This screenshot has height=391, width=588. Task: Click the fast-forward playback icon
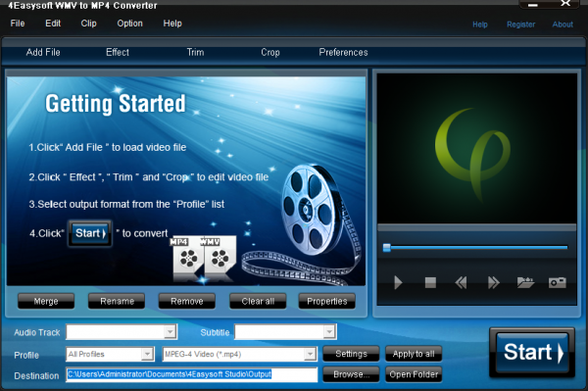pyautogui.click(x=494, y=282)
